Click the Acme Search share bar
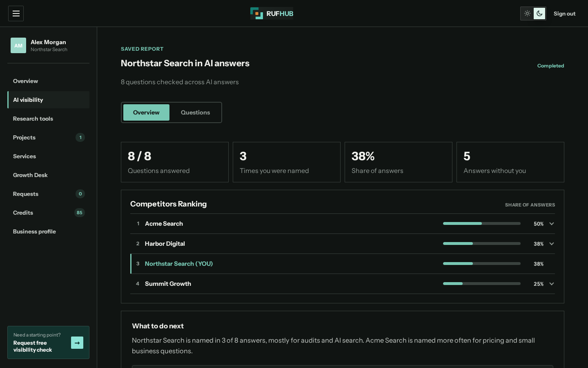The width and height of the screenshot is (588, 368). [x=482, y=224]
